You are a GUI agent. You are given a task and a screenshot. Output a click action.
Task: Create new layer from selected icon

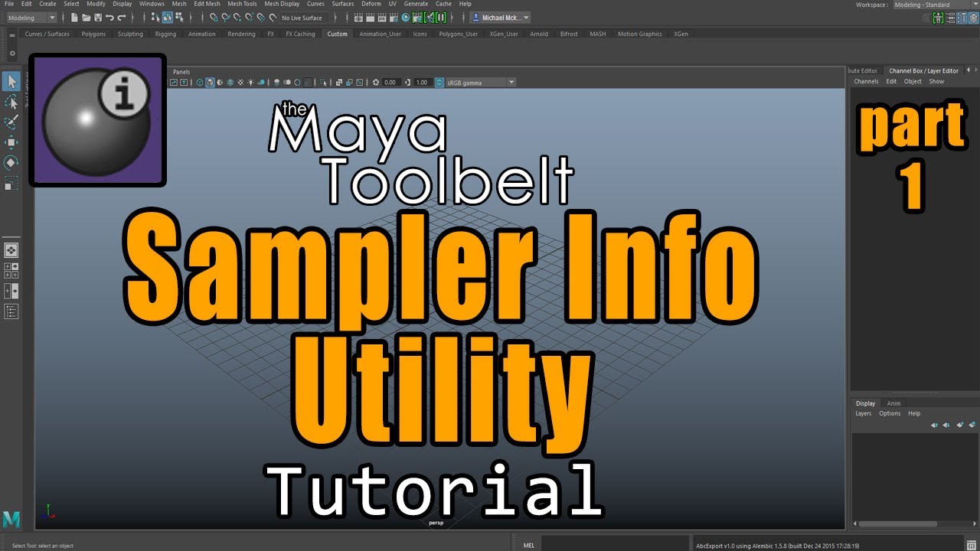(x=972, y=425)
